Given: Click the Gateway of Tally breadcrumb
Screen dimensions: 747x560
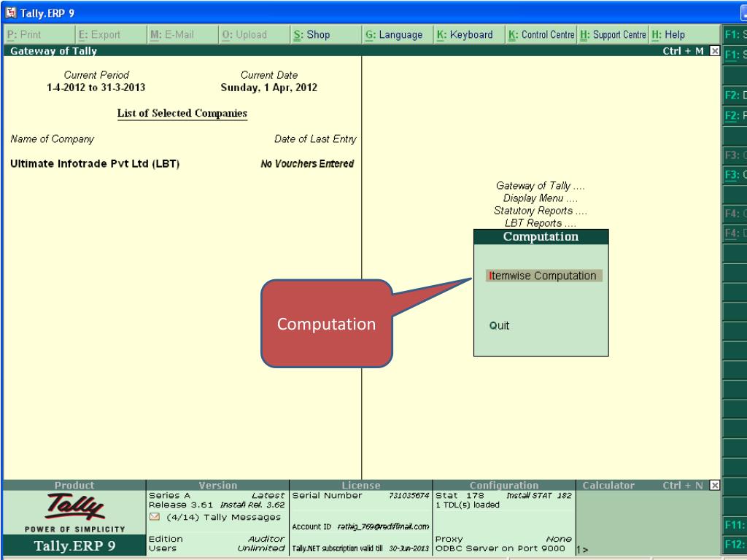Looking at the screenshot, I should [x=541, y=186].
